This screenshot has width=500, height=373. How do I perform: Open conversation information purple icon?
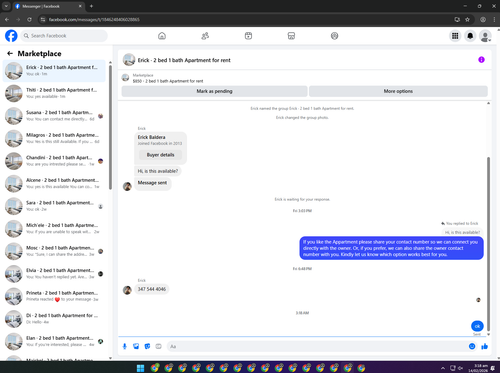pyautogui.click(x=481, y=60)
